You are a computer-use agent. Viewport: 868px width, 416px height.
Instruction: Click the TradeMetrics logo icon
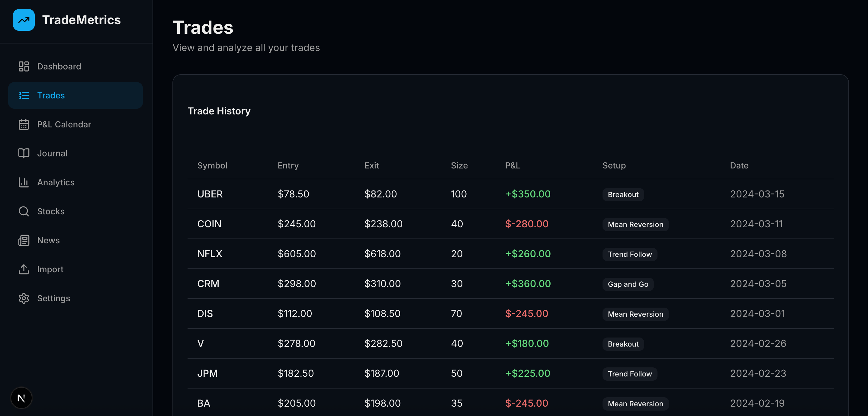pyautogui.click(x=24, y=20)
